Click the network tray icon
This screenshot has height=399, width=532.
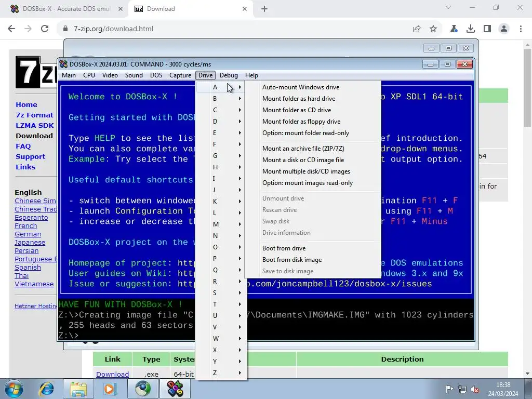462,389
